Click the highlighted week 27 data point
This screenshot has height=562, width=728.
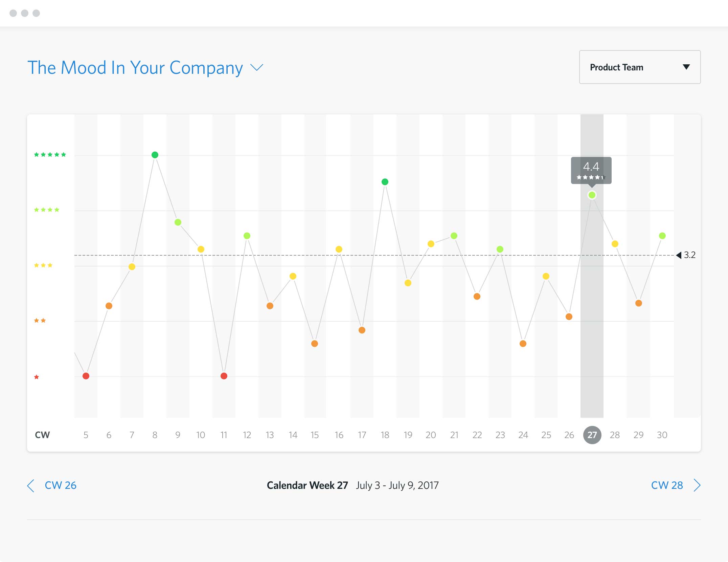click(x=592, y=195)
